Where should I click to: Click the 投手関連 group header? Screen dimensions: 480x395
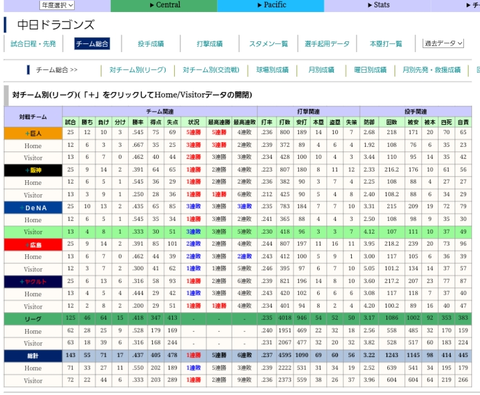click(416, 112)
